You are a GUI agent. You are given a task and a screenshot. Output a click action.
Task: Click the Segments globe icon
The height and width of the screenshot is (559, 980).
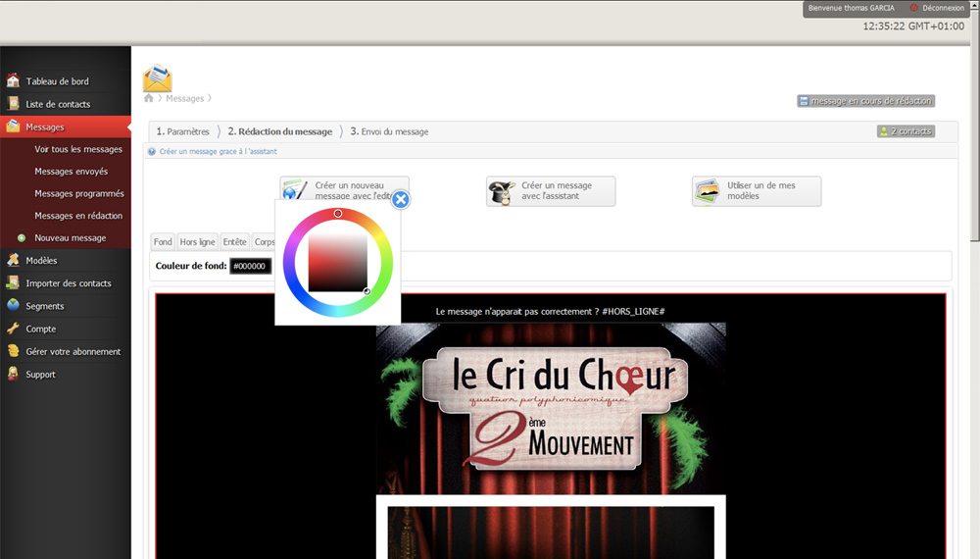tap(13, 306)
